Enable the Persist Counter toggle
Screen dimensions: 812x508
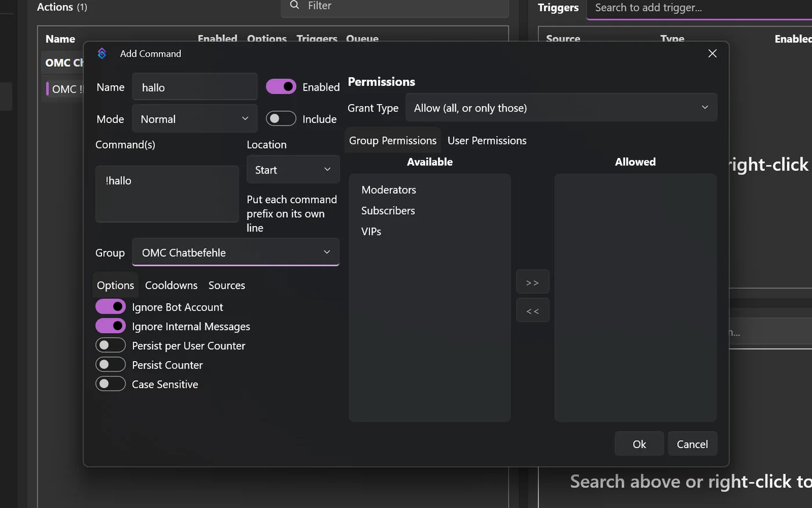point(111,365)
